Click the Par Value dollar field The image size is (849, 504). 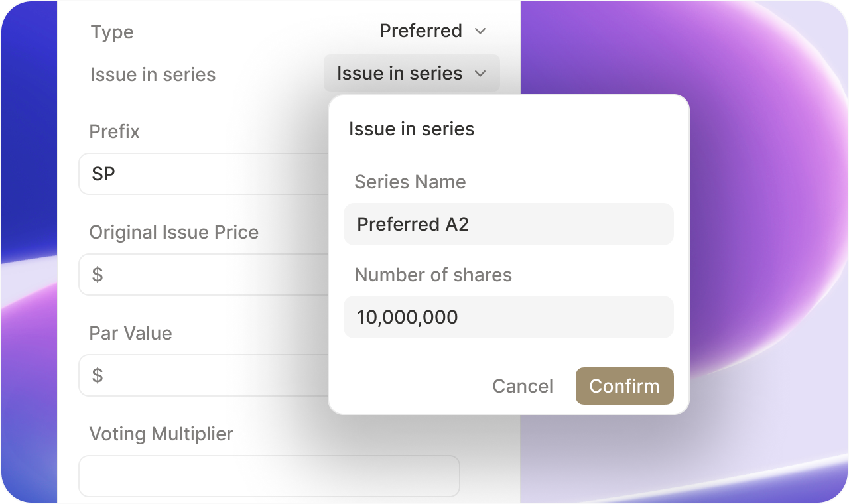click(199, 375)
